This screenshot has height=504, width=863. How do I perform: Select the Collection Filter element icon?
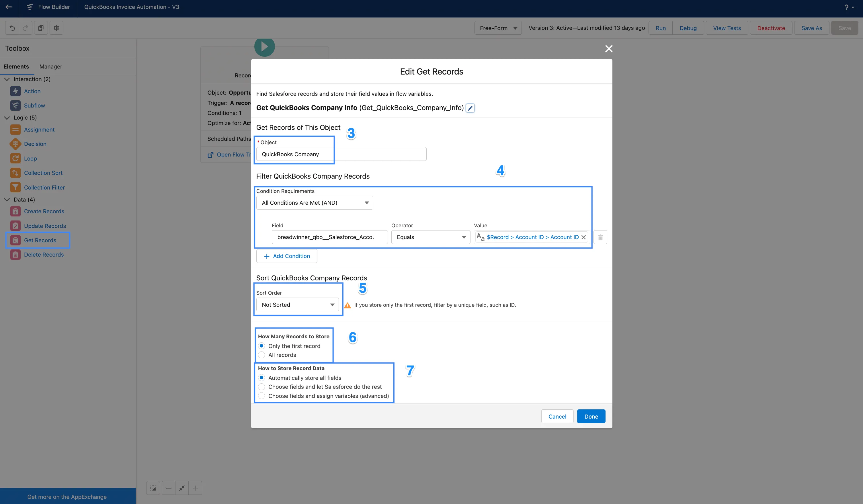15,187
